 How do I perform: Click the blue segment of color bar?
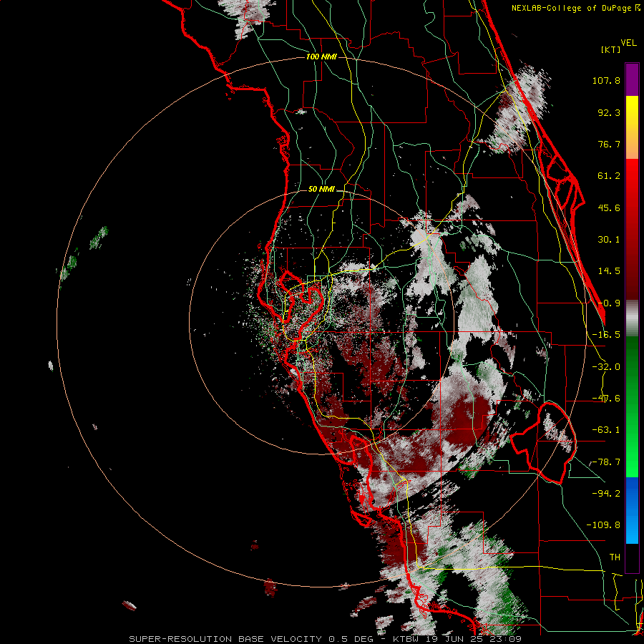point(632,510)
